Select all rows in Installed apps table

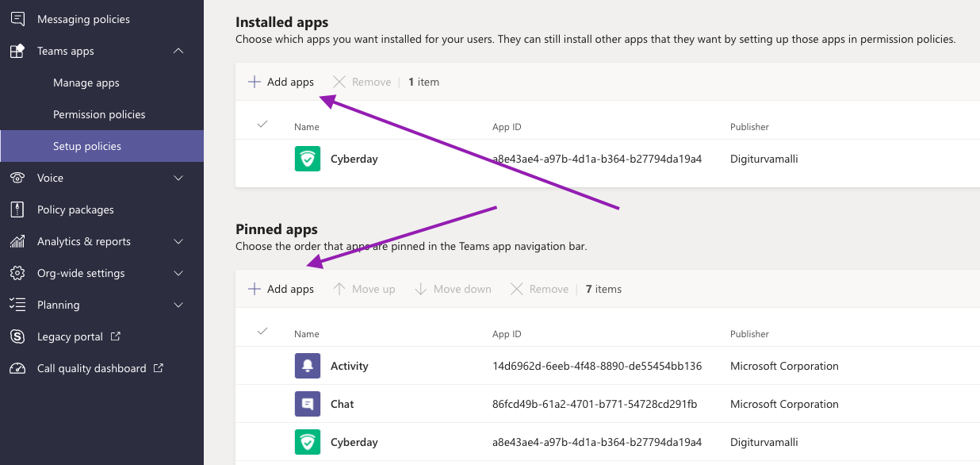pos(262,124)
